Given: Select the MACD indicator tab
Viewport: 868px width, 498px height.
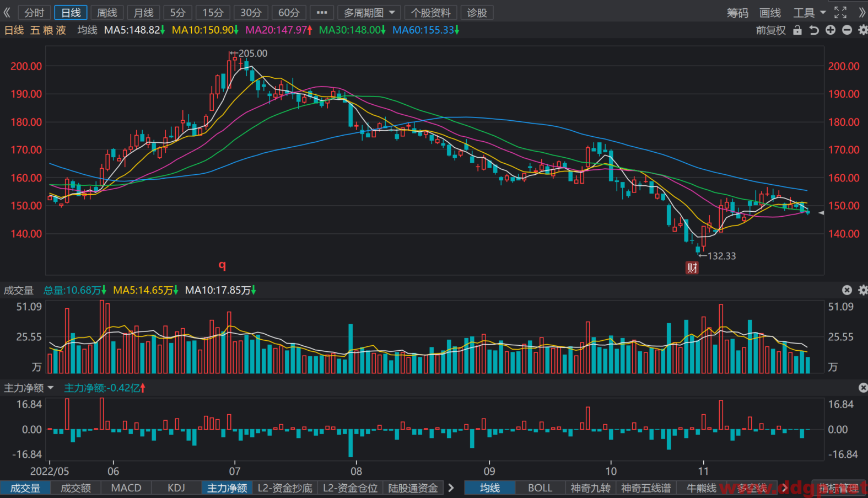Looking at the screenshot, I should pos(126,488).
